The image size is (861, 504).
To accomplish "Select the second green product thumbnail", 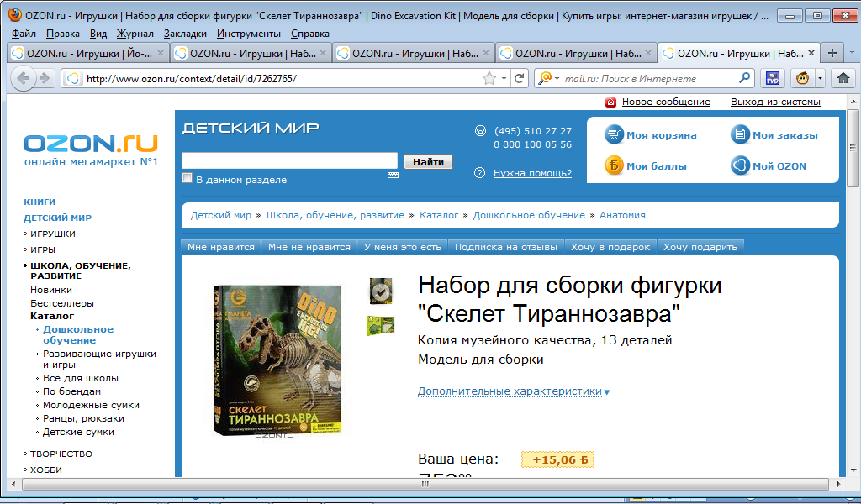I will tap(380, 326).
